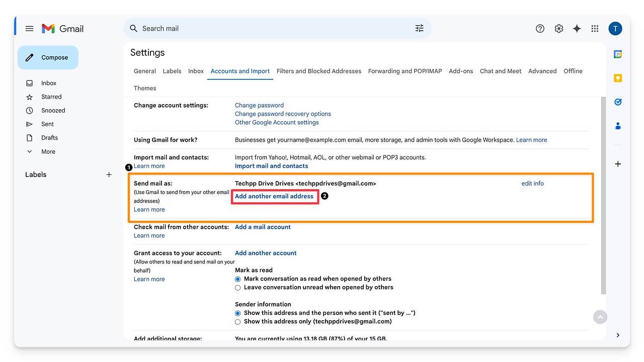
Task: Click the search magnifier icon
Action: [134, 29]
